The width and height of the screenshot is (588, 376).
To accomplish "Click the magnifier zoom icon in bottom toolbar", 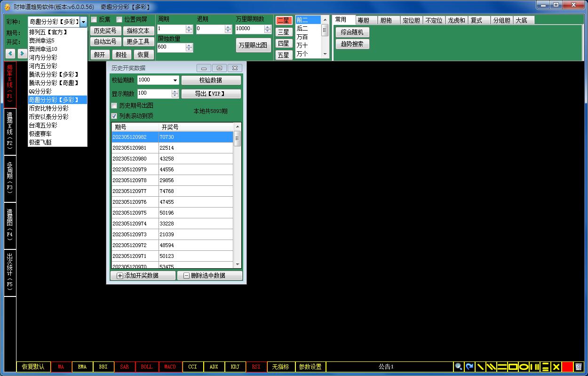I will pos(458,367).
